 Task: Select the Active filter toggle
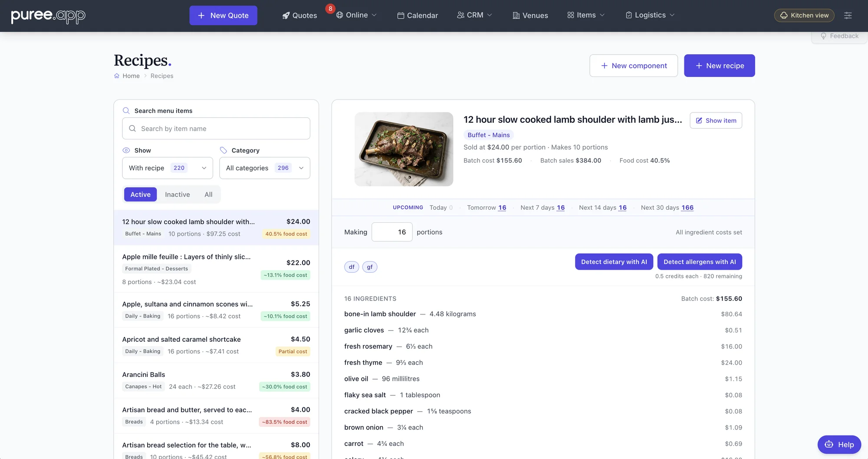tap(141, 195)
